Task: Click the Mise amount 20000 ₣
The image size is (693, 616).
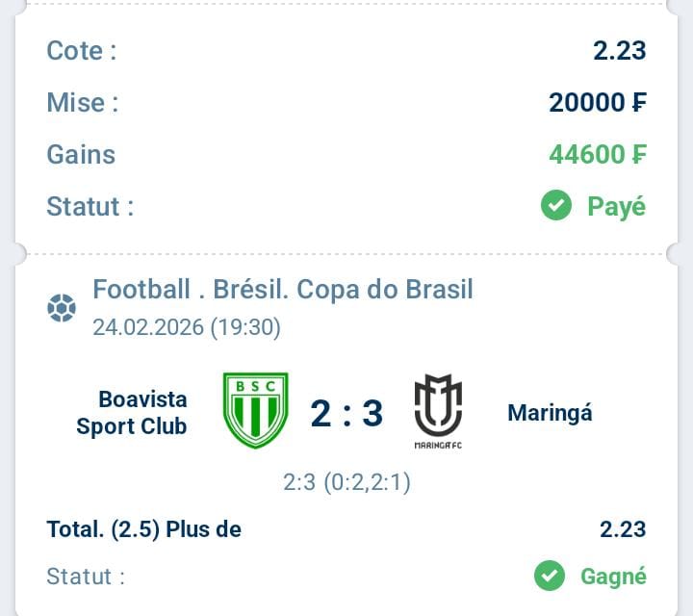Action: tap(597, 102)
